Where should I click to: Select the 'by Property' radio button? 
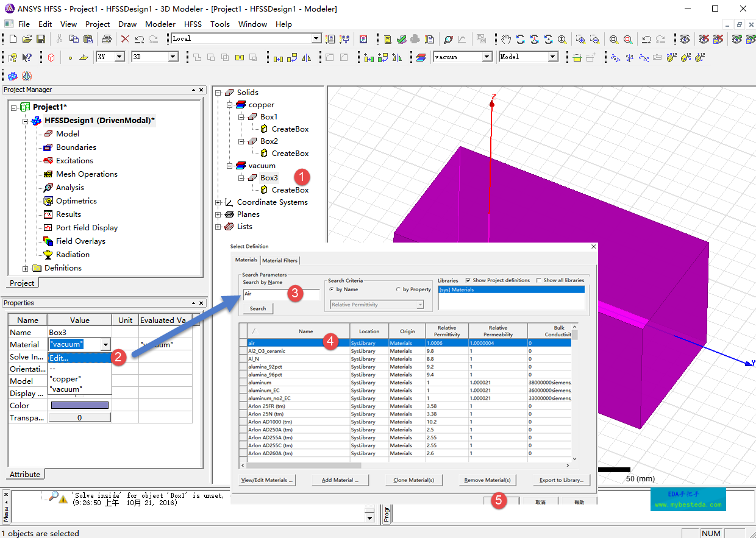(x=399, y=289)
